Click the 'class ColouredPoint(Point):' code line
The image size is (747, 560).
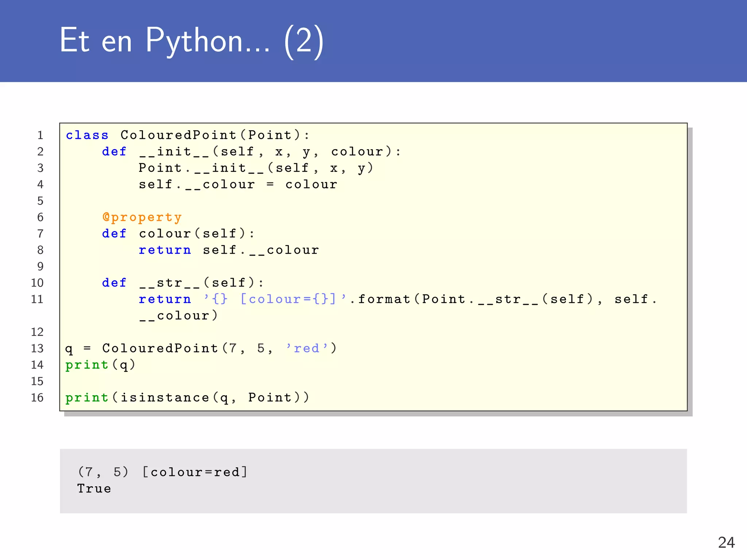click(188, 135)
